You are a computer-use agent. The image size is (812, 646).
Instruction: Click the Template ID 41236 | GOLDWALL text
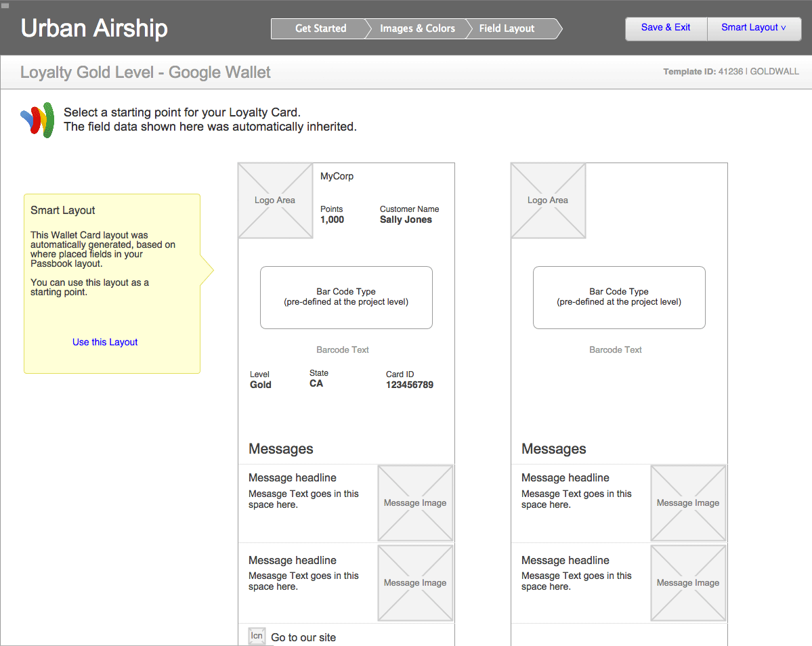click(x=731, y=71)
